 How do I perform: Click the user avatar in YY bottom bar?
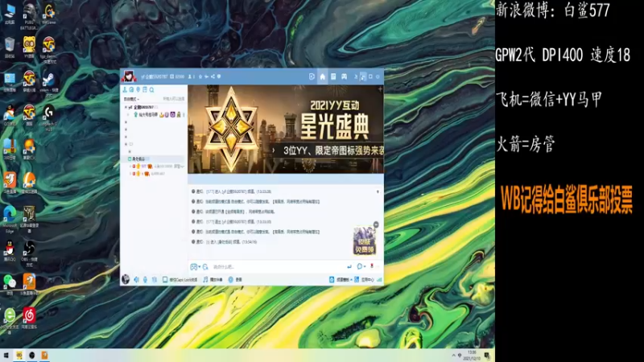coord(126,279)
